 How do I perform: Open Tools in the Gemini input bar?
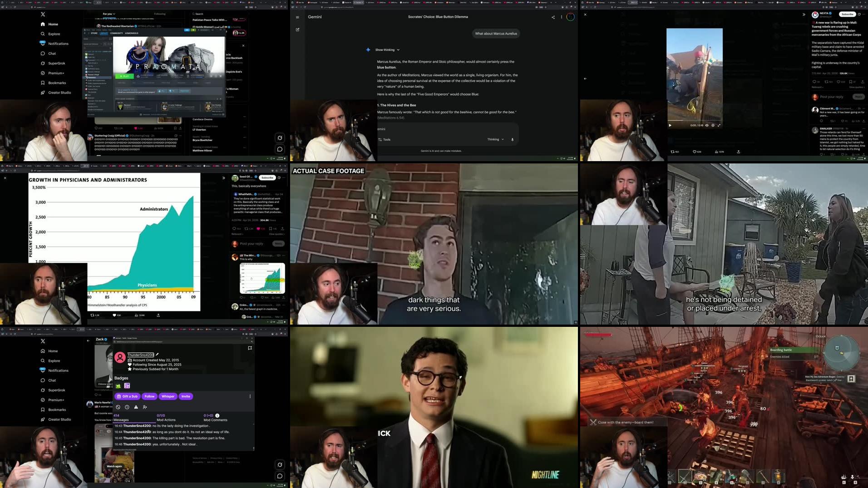pos(385,139)
